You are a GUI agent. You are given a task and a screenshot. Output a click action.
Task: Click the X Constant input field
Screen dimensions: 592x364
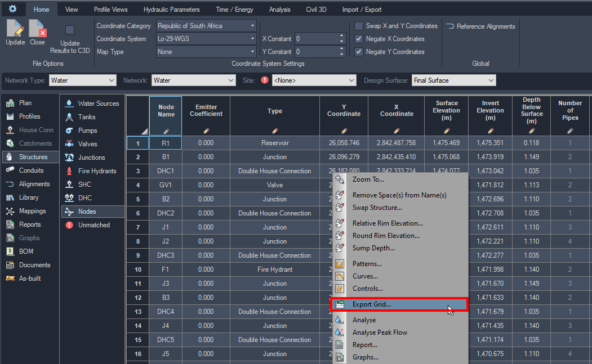317,38
